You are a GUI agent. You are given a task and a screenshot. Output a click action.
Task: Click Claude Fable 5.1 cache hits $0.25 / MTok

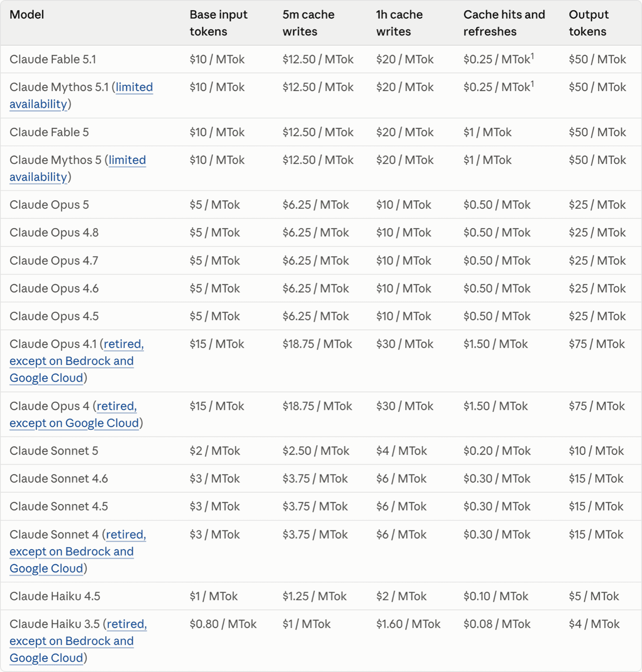click(499, 59)
